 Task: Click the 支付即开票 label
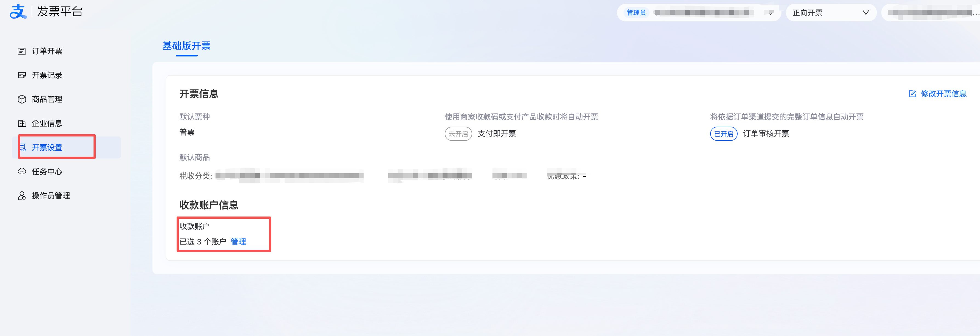(497, 134)
